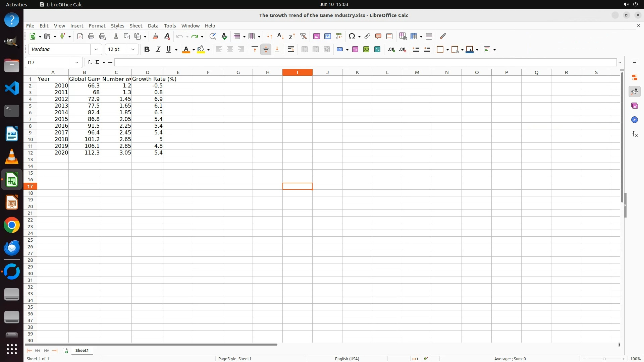Open the Format menu
644x362 pixels.
pos(97,26)
